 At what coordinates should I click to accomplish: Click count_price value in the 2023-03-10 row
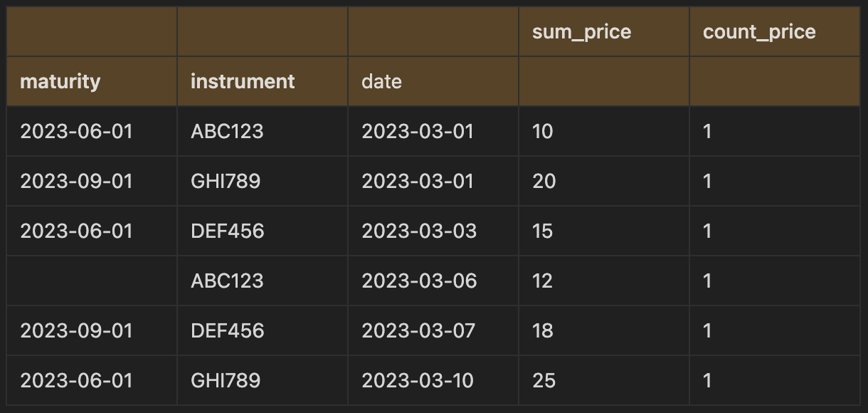[x=775, y=380]
